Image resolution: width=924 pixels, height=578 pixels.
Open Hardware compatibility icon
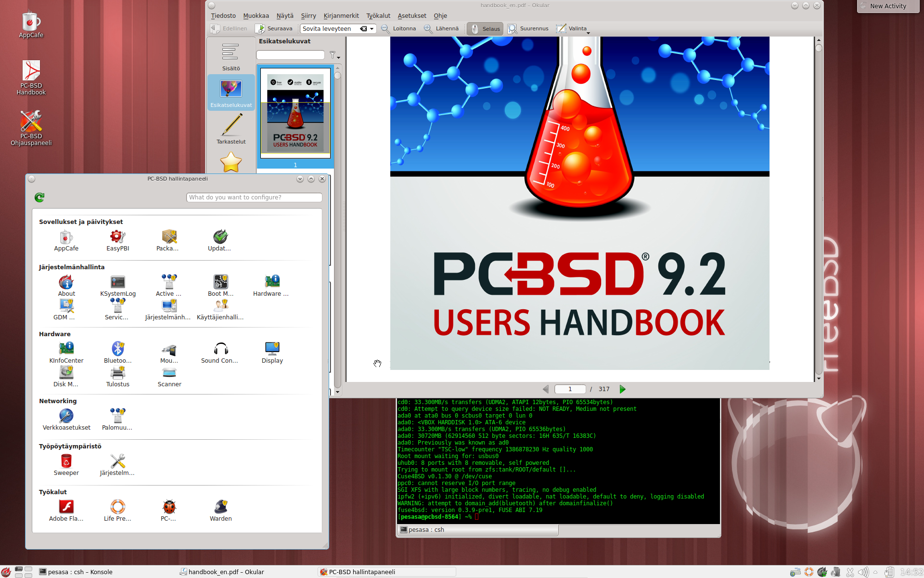click(x=272, y=286)
